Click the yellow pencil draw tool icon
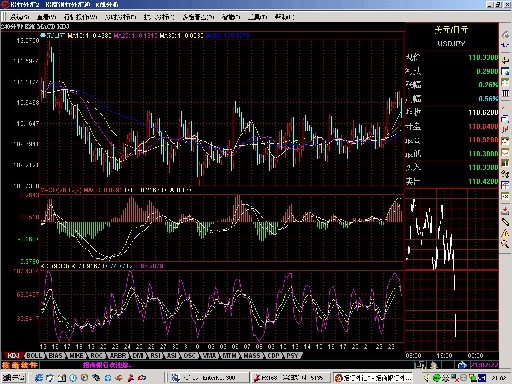Image resolution: width=512 pixels, height=384 pixels. coord(505,222)
